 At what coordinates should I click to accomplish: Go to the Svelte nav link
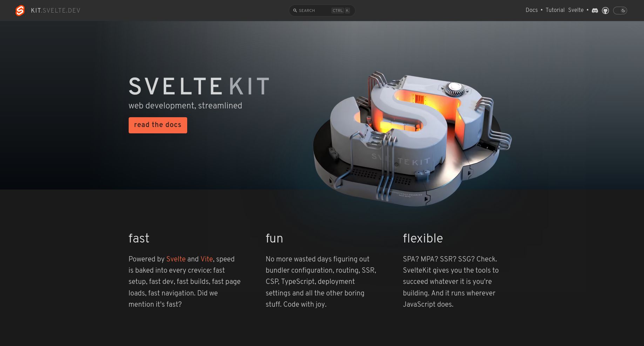click(x=576, y=10)
